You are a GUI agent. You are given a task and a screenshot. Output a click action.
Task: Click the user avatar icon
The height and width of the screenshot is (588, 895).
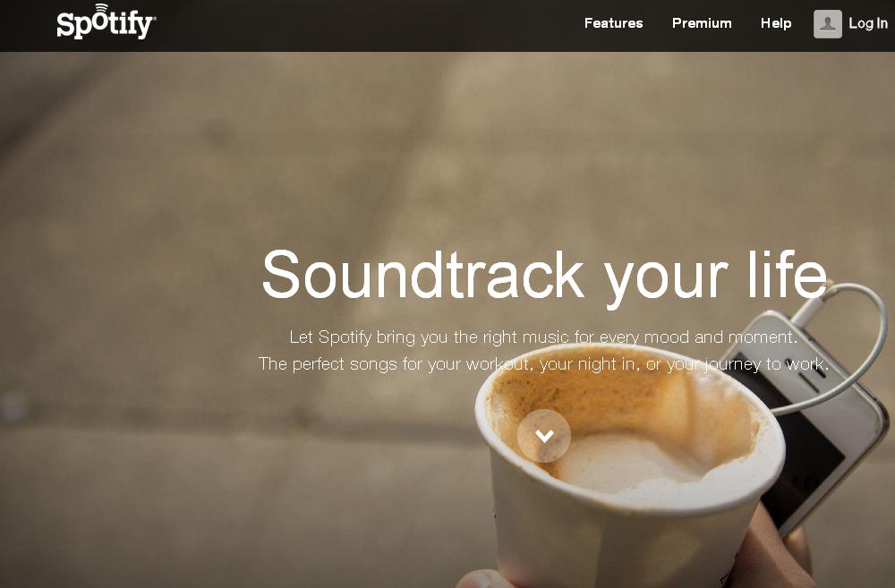click(828, 24)
